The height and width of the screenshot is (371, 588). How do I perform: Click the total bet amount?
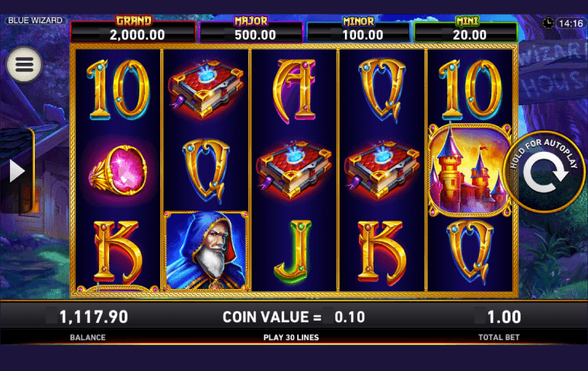point(504,318)
